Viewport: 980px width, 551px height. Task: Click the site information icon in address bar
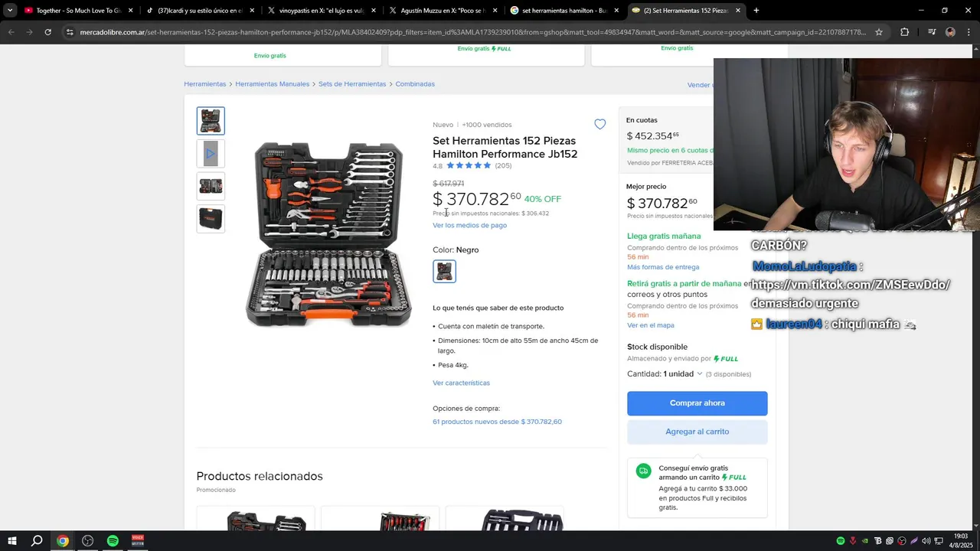pos(70,32)
